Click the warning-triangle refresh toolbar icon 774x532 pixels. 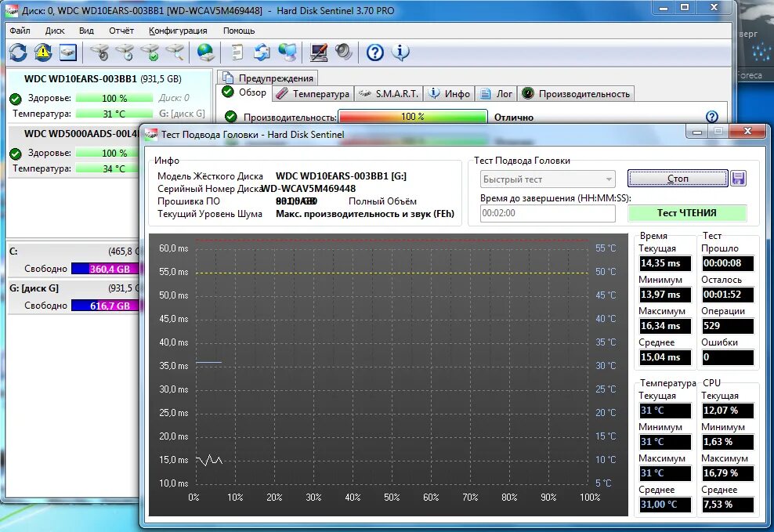tap(43, 52)
